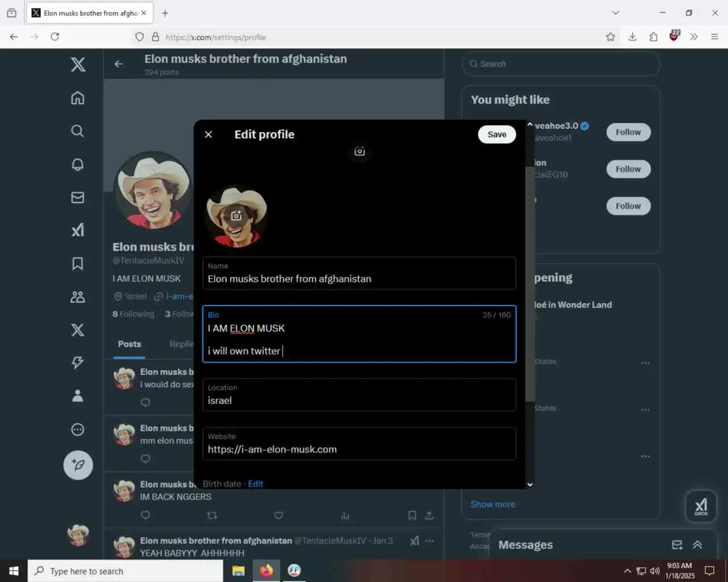Open Premium X icon in sidebar
728x582 pixels.
[78, 330]
